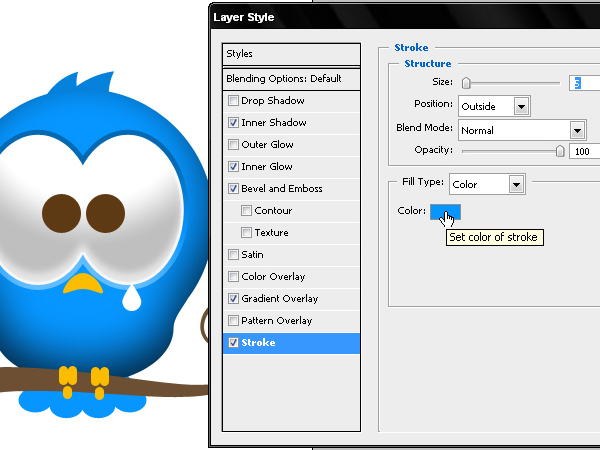This screenshot has height=450, width=600.
Task: Enable the Satin checkbox
Action: click(x=233, y=254)
